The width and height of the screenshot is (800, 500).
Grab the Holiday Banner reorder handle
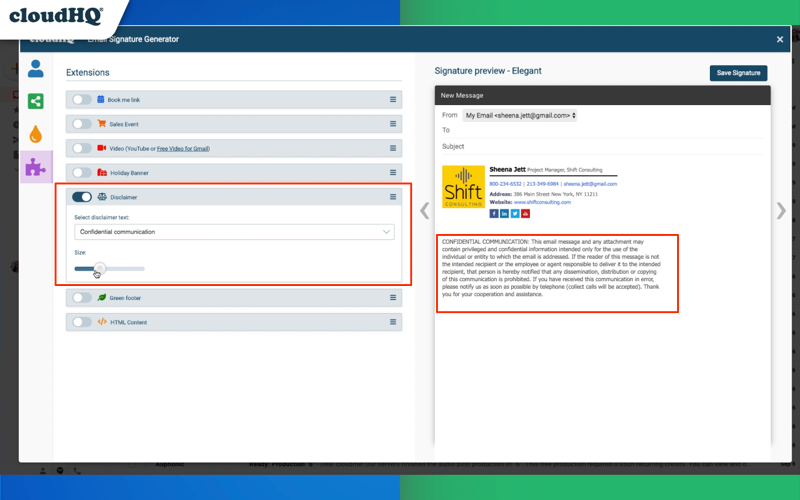[x=393, y=172]
